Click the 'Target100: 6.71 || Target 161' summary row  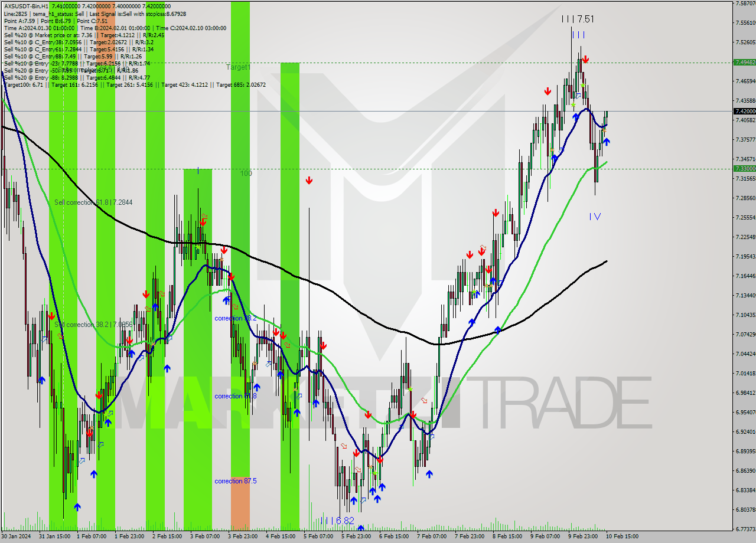point(135,84)
